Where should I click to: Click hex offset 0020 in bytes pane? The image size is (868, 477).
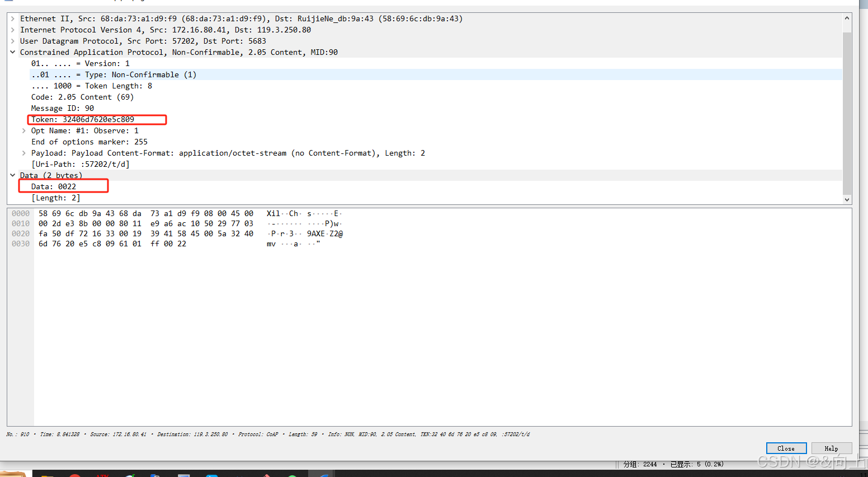click(x=21, y=233)
